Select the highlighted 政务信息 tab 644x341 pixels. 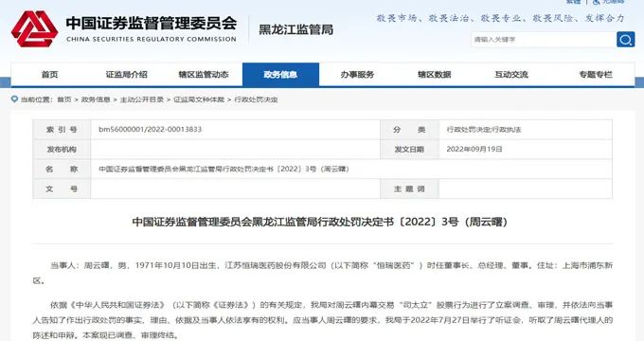280,75
